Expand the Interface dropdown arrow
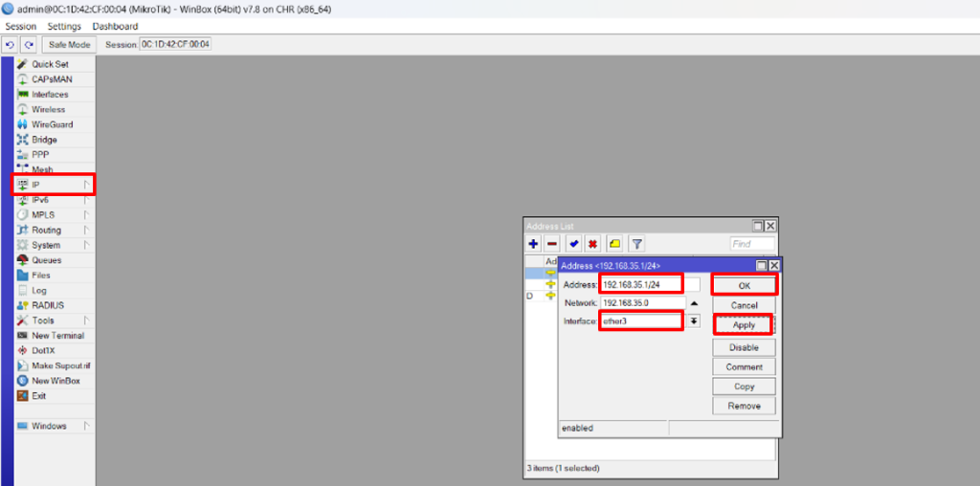Screen dimensions: 980x486 [x=694, y=320]
